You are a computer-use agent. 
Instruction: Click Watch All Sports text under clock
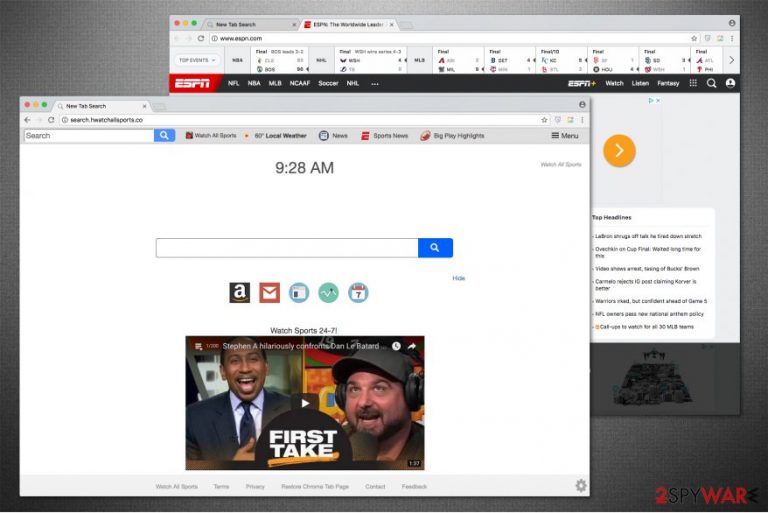(561, 165)
